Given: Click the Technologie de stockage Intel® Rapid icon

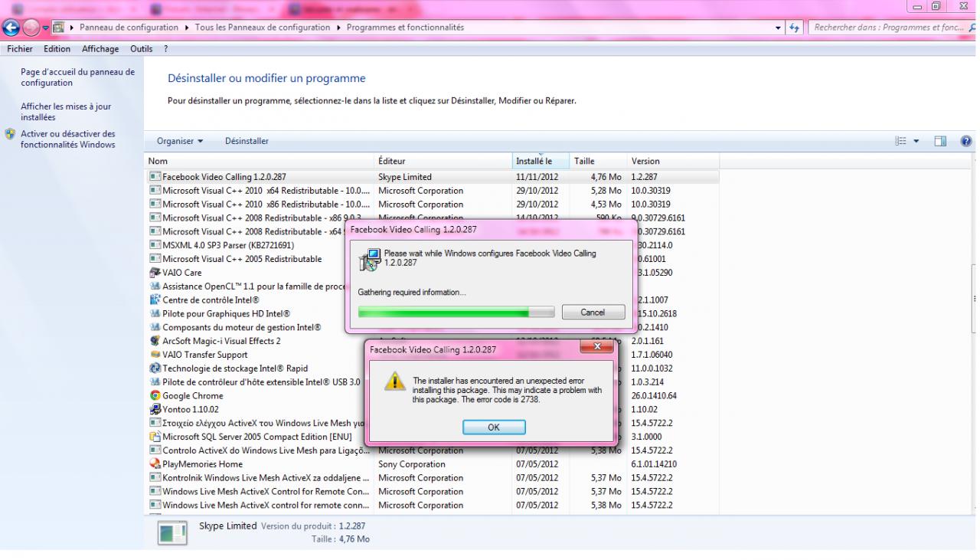Looking at the screenshot, I should tap(155, 368).
